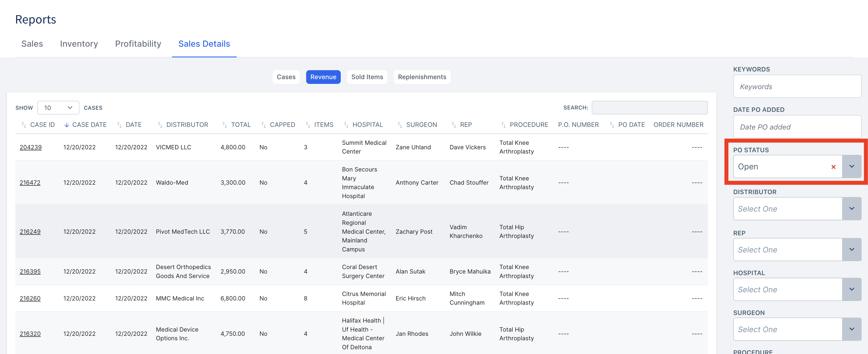Click VICMED LLC distributor cell
Screen dimensions: 868x354
pos(173,147)
